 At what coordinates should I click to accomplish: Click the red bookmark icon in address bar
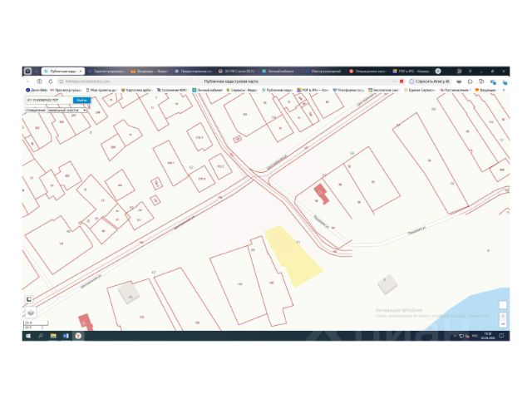coord(401,81)
